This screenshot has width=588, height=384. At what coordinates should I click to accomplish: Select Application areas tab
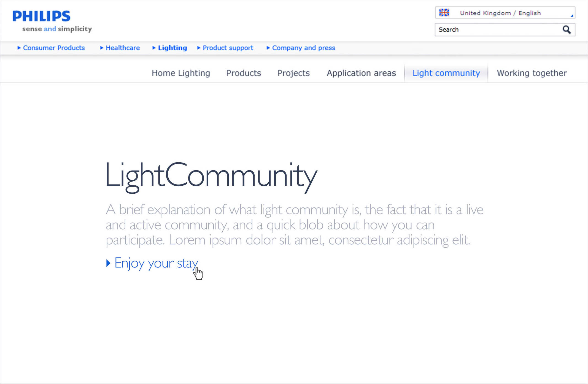pos(361,73)
